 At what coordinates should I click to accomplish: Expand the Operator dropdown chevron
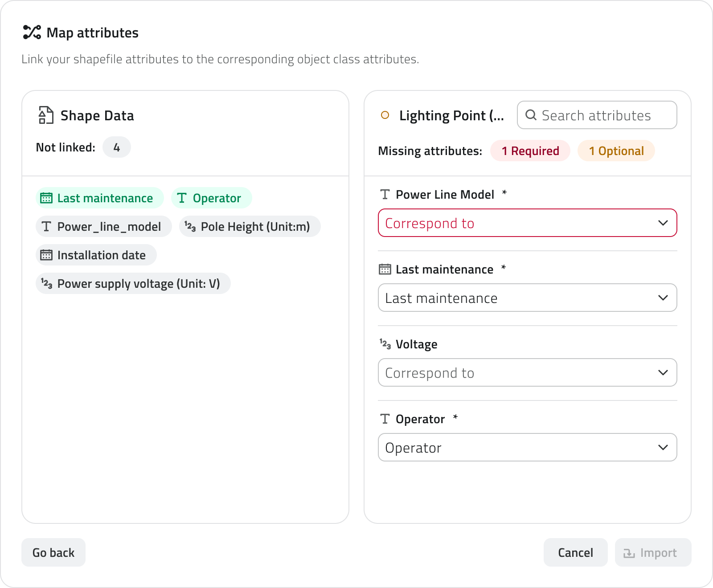(x=663, y=447)
